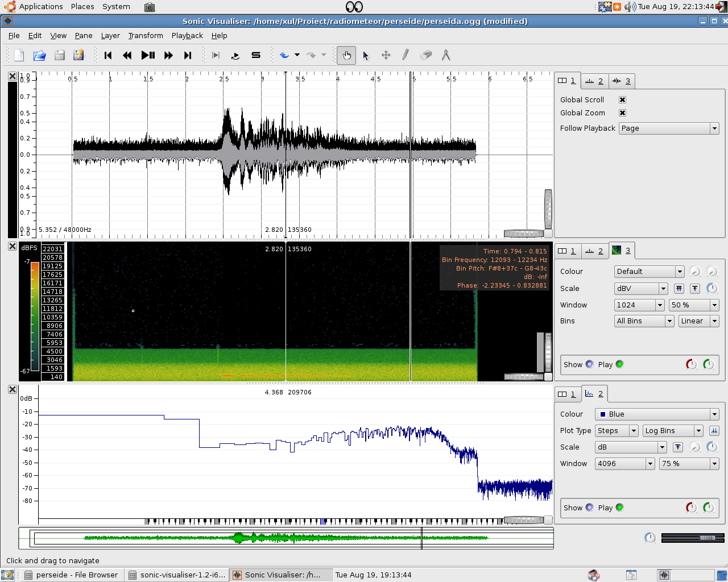Toggle the Solo current pane icon
The image size is (728, 582).
tap(256, 55)
